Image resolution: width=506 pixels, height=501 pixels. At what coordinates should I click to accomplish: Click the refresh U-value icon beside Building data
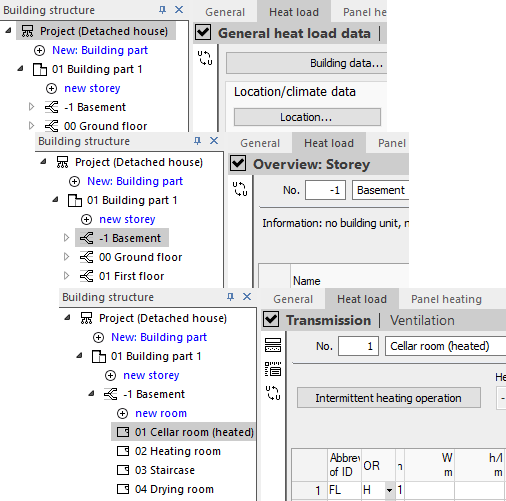pos(205,58)
